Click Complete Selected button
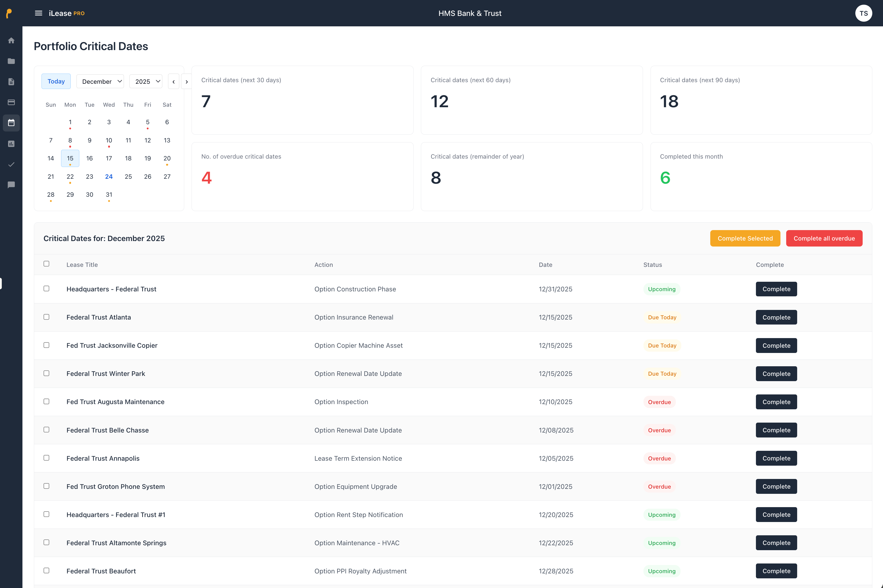 click(745, 238)
